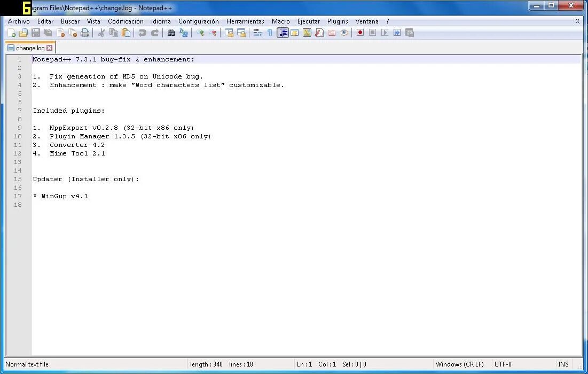
Task: Click the Windows (CR LF) status bar field
Action: [460, 364]
